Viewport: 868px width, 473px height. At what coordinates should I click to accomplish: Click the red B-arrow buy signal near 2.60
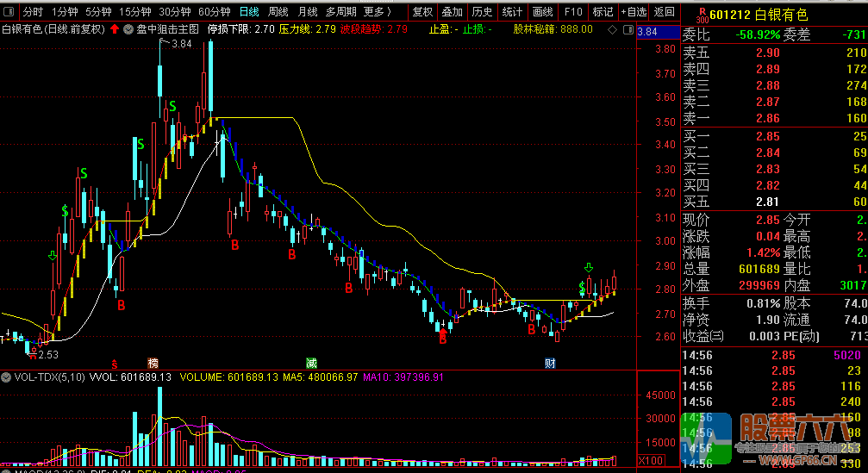[442, 336]
